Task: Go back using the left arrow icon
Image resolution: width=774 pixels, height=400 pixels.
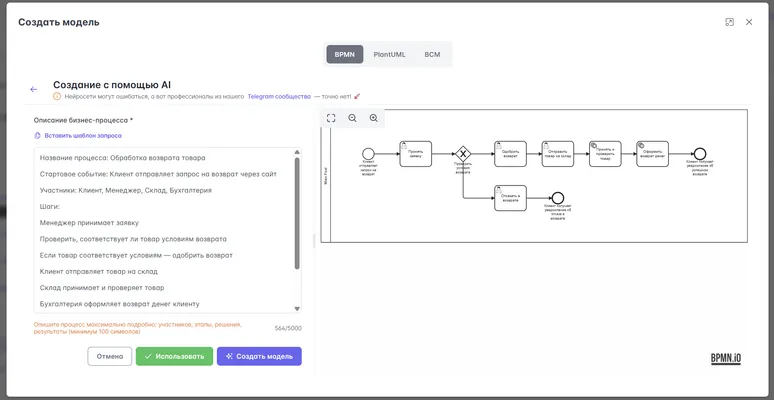Action: (33, 89)
